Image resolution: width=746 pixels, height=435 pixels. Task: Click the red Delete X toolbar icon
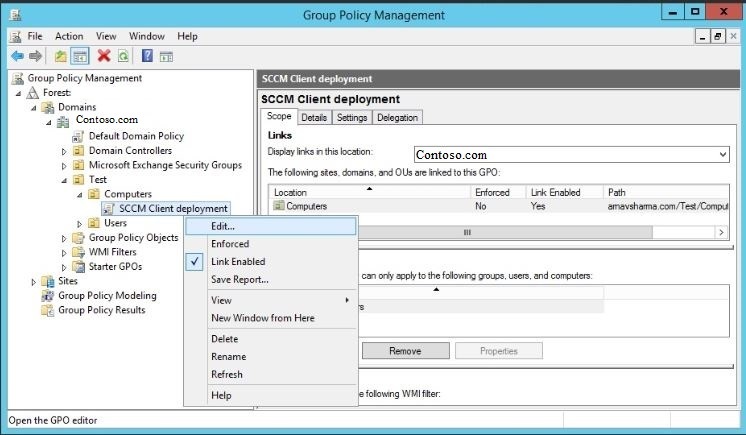click(x=104, y=56)
